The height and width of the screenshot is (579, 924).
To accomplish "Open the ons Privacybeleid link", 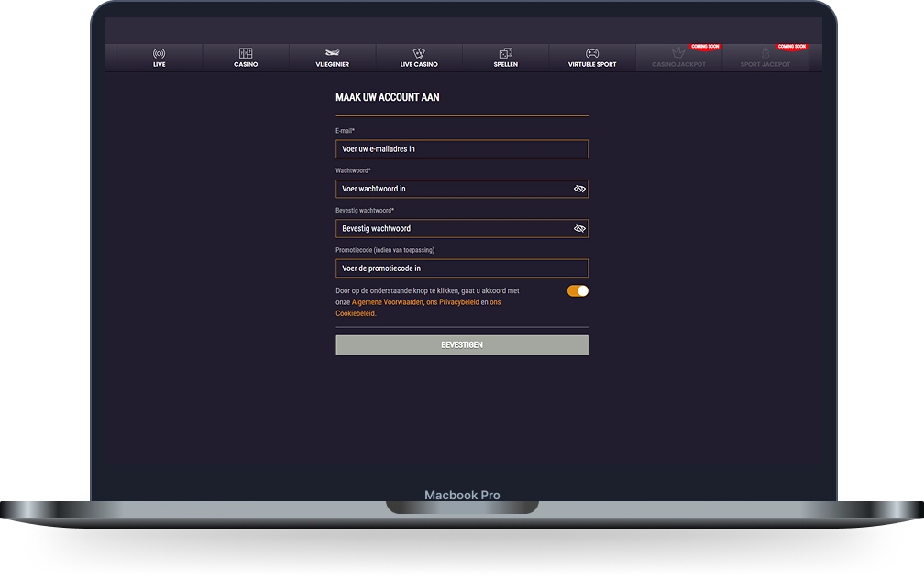I will point(453,302).
